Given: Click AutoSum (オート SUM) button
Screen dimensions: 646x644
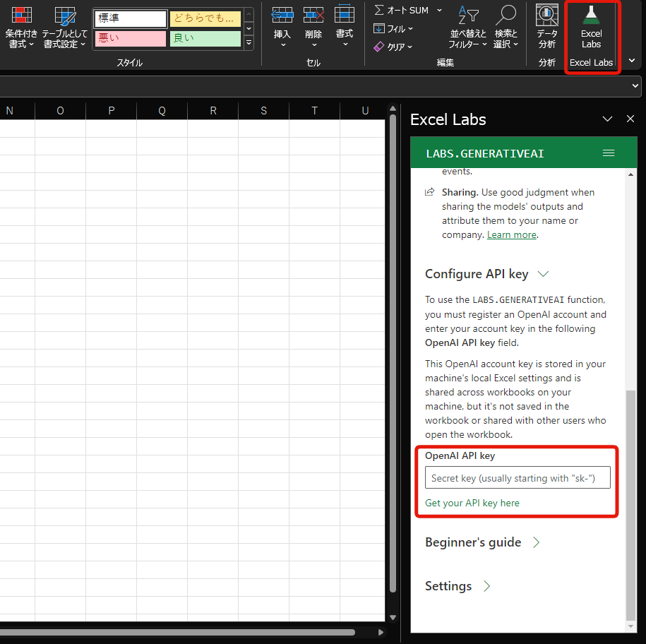Looking at the screenshot, I should [x=402, y=11].
